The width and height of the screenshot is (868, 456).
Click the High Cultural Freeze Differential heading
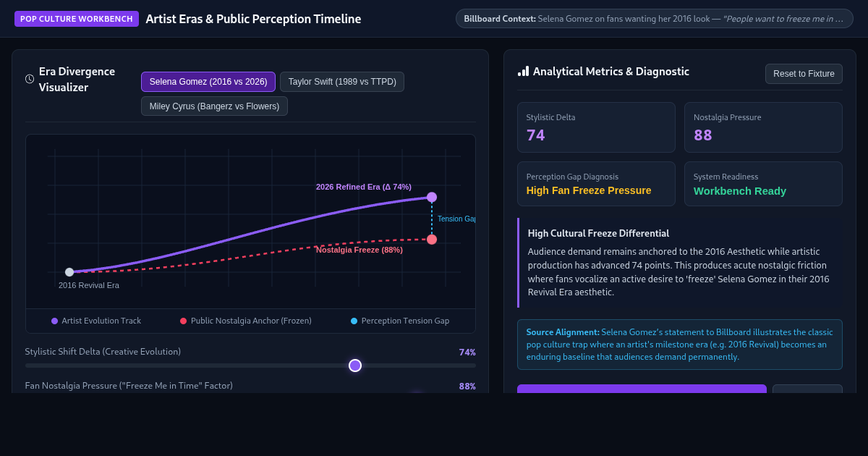[x=598, y=233]
